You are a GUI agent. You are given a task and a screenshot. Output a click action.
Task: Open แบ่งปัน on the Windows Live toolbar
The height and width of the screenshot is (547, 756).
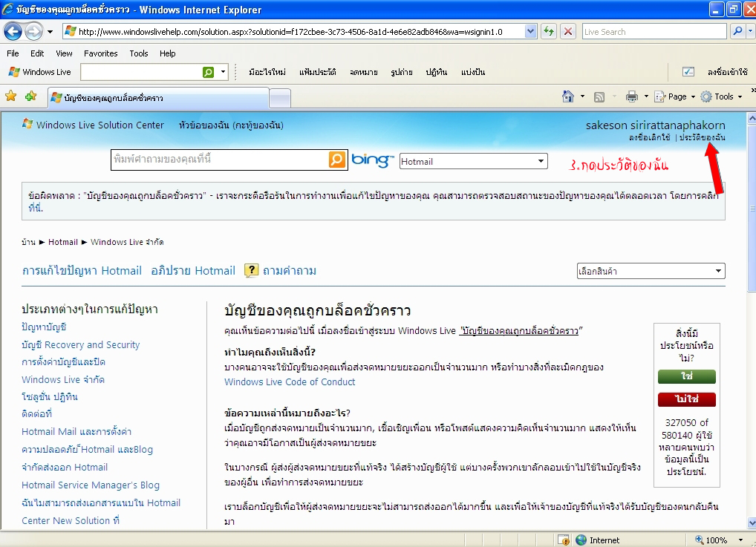[x=473, y=72]
